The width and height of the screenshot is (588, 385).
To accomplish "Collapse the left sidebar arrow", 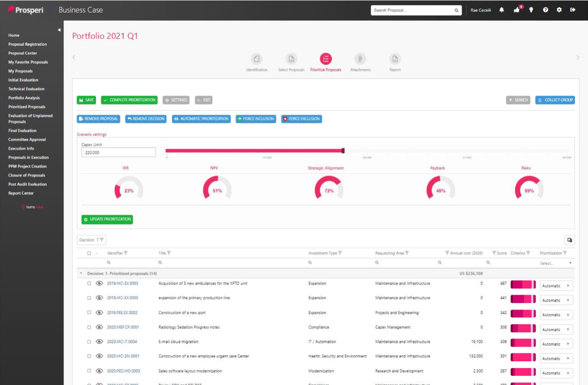I will pos(59,30).
